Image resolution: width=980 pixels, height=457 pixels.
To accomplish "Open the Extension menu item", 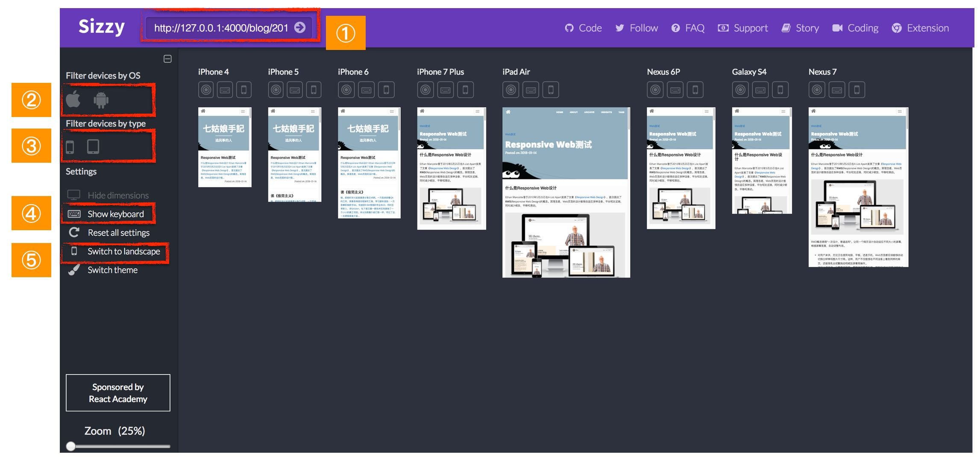I will pyautogui.click(x=920, y=28).
